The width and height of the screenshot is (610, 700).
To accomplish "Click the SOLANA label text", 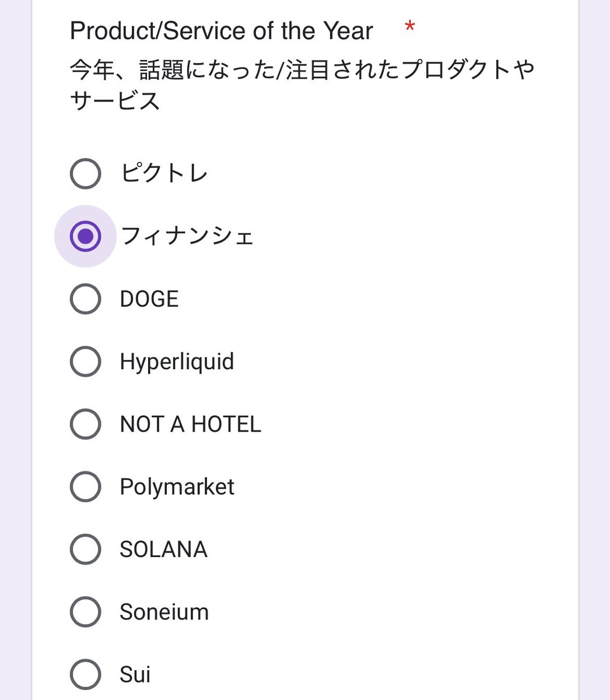I will [x=164, y=549].
